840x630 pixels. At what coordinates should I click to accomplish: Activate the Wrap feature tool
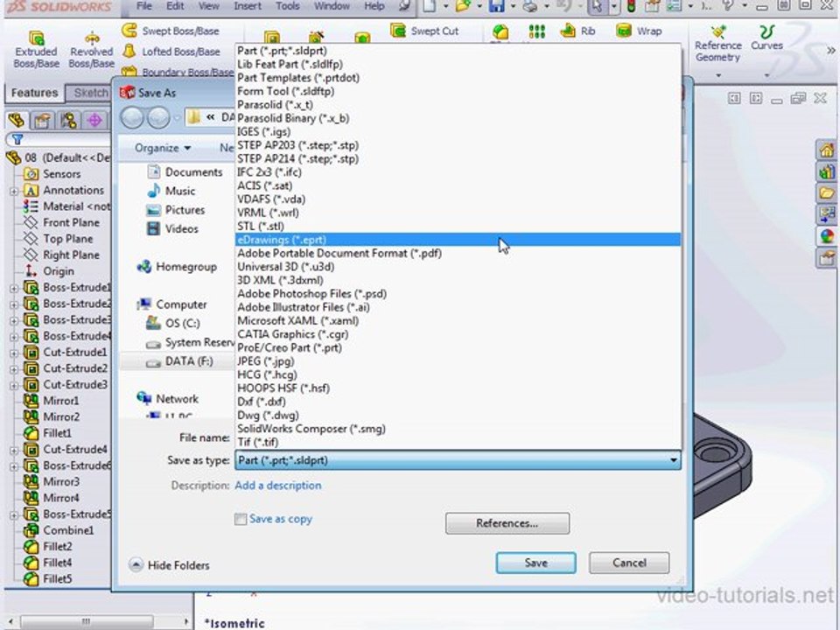639,31
